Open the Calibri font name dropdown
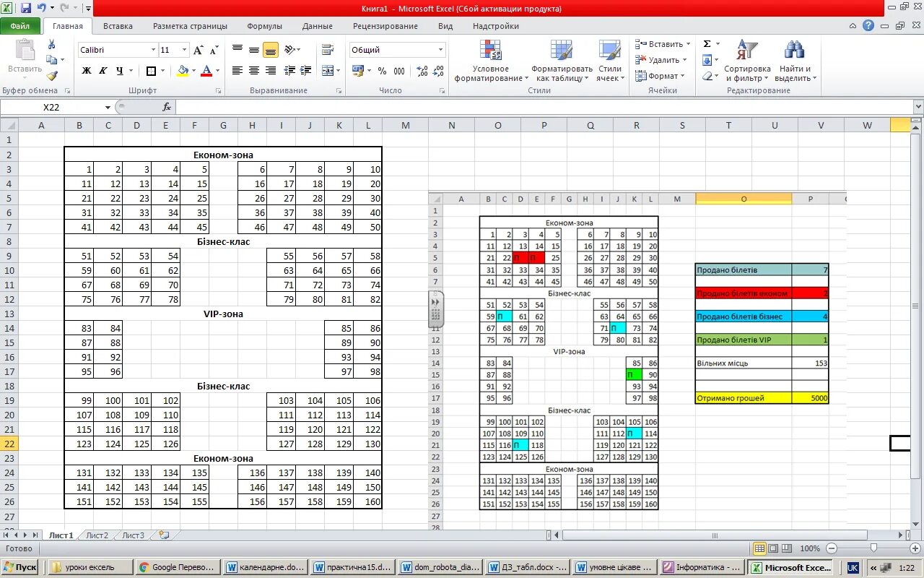Viewport: 924px width, 578px height. tap(153, 50)
